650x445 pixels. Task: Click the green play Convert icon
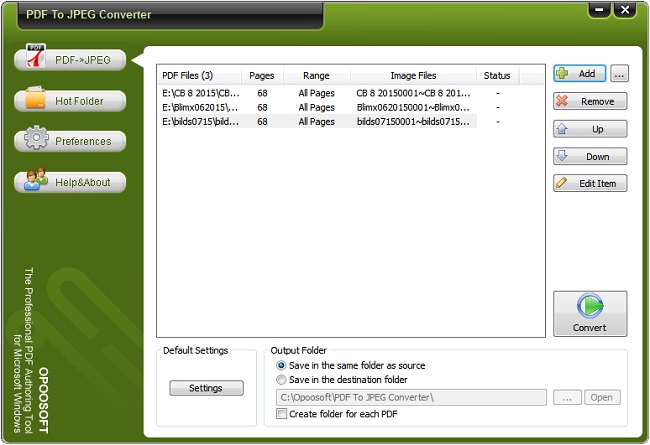pyautogui.click(x=590, y=306)
